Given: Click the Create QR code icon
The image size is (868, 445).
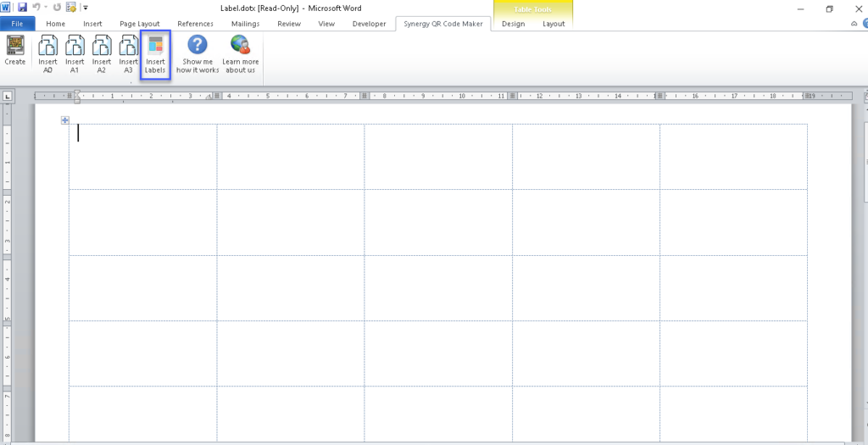Looking at the screenshot, I should [x=15, y=53].
